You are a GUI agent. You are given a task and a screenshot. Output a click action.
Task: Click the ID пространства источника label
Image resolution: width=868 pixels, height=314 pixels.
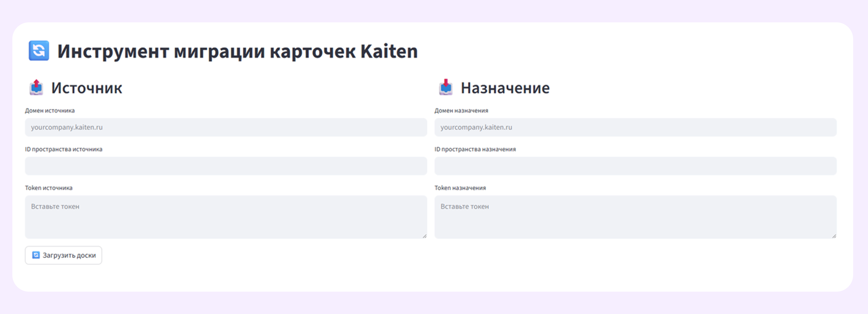coord(64,149)
